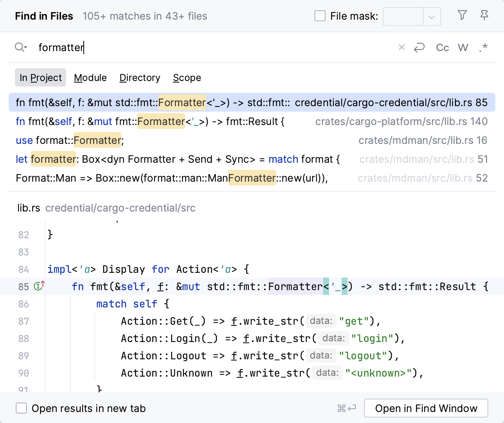
Task: Select the Module search scope
Action: [90, 77]
